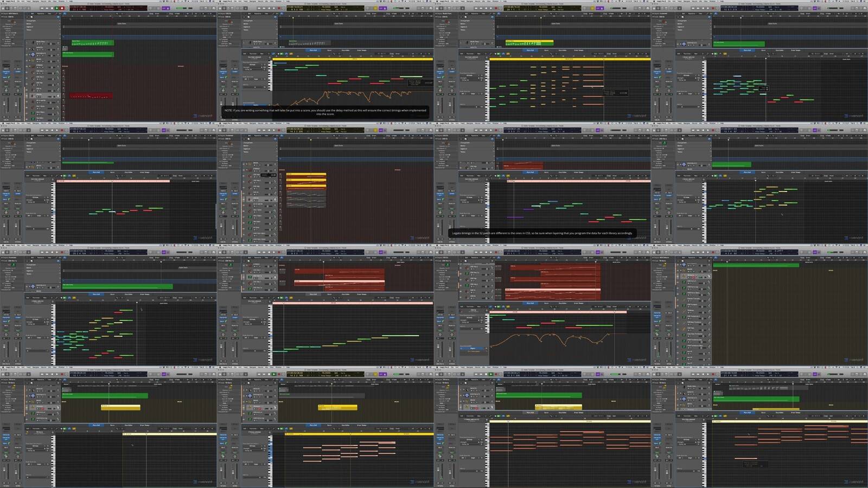This screenshot has width=868, height=488.
Task: Toggle the yellow Solo button in the NOTE-caption frame
Action: coord(376,8)
